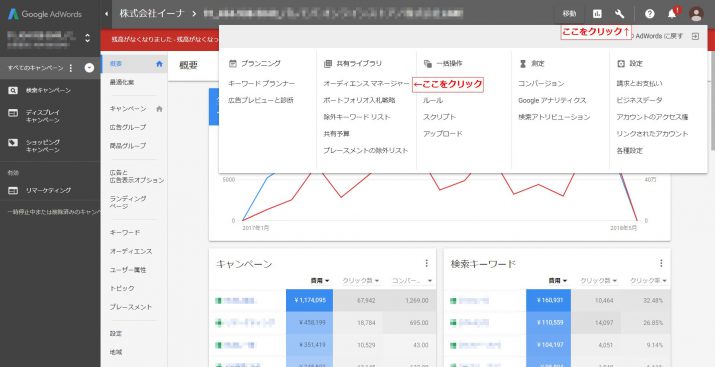Open コンバージョン under 測定
The height and width of the screenshot is (367, 715).
click(541, 83)
